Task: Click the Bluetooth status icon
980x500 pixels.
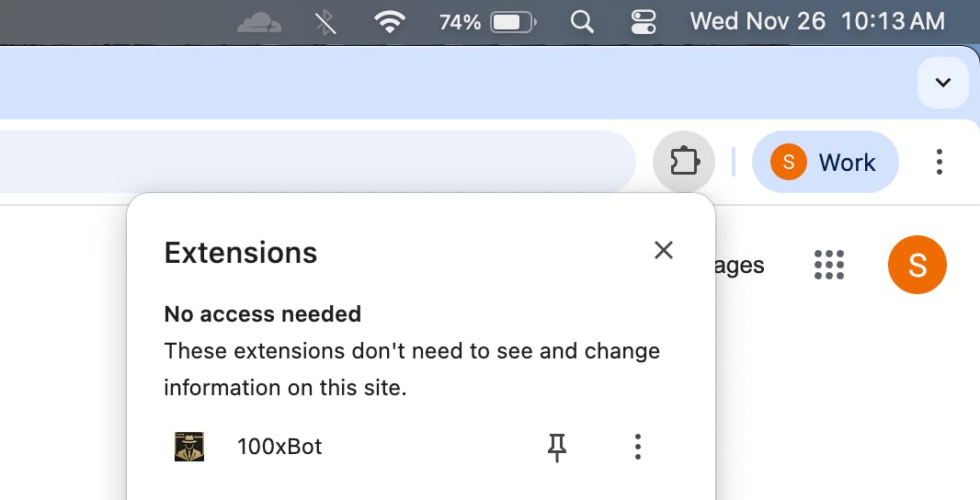Action: [x=325, y=22]
